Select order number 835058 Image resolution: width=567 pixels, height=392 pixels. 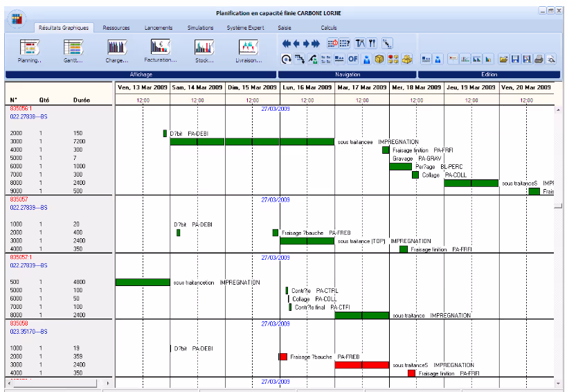click(19, 323)
